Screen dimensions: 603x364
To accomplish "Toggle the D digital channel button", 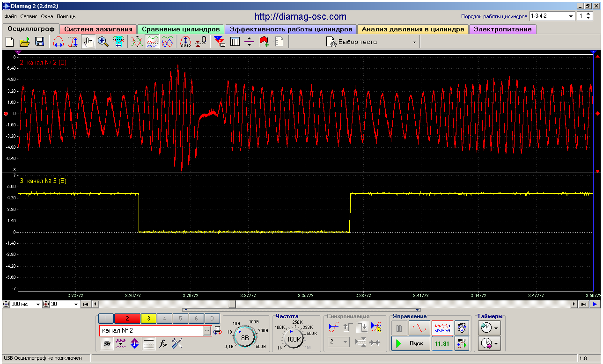I will pyautogui.click(x=212, y=319).
